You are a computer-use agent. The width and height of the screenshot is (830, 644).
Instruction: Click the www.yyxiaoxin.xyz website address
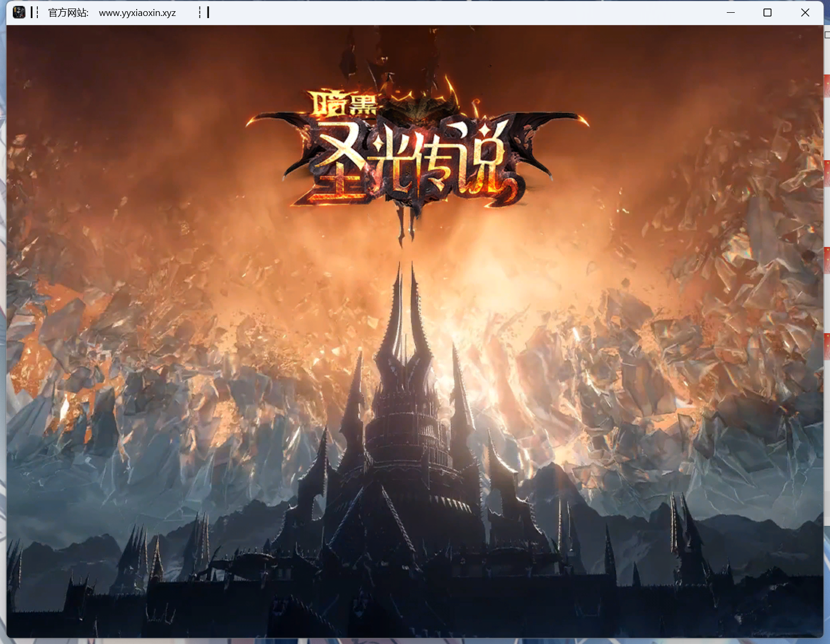point(137,13)
